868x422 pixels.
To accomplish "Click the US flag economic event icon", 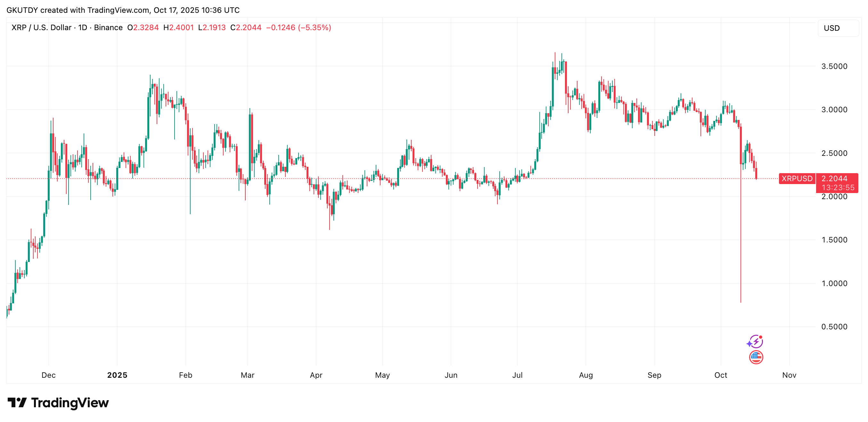I will 756,357.
